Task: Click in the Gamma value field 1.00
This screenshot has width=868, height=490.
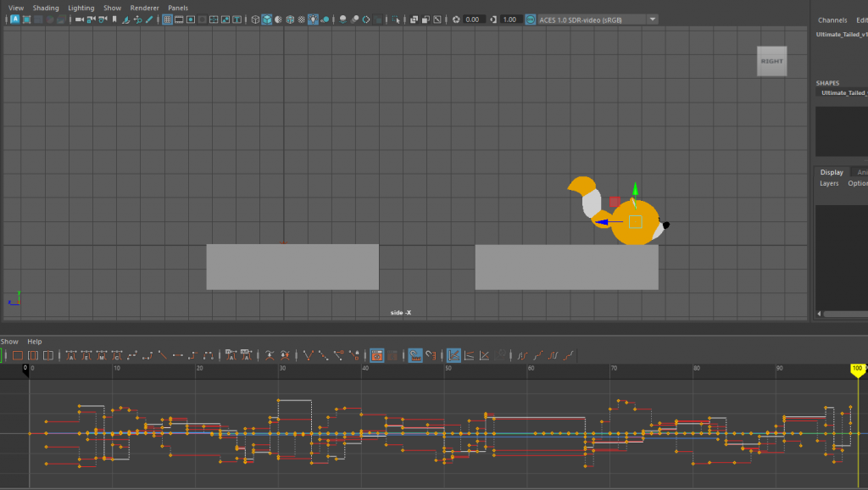Action: tap(509, 19)
